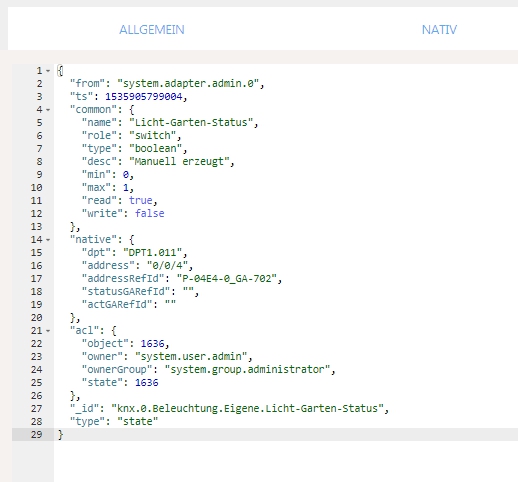
Task: Click the dpt value DPT1.011
Action: [153, 252]
